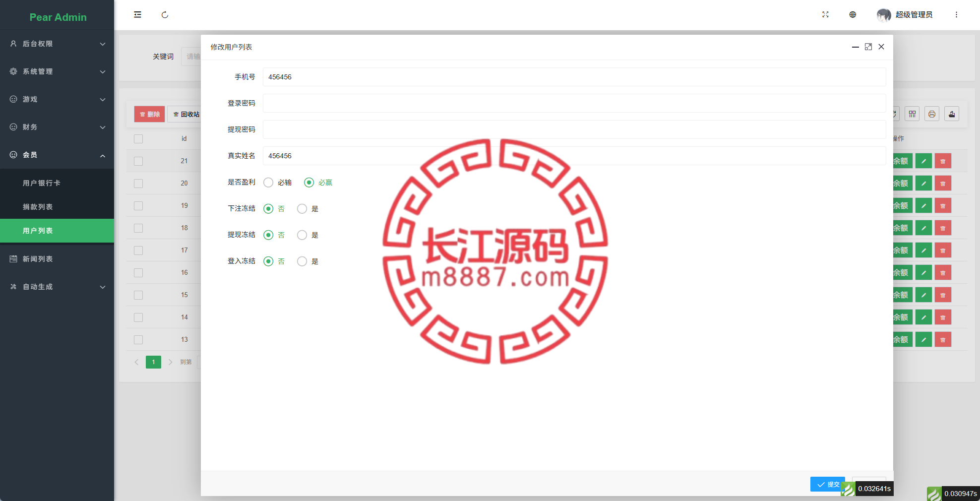This screenshot has height=501, width=980.
Task: Click the edit pencil for row 19
Action: [923, 206]
